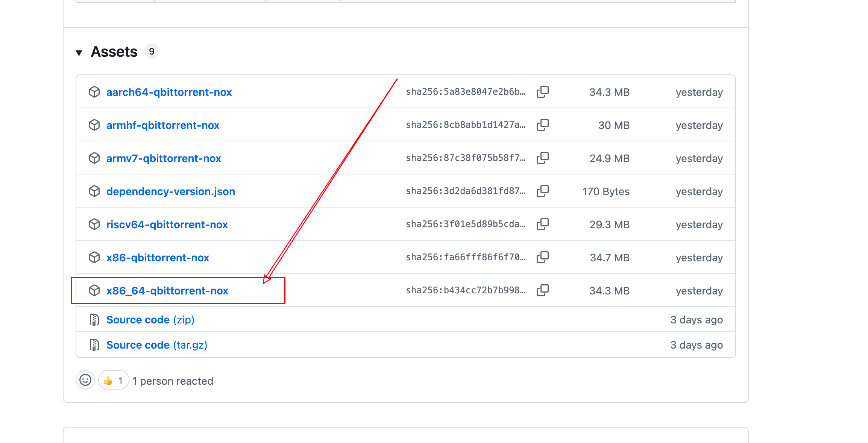This screenshot has width=868, height=443.
Task: Toggle the thumbs up reaction
Action: (x=113, y=381)
